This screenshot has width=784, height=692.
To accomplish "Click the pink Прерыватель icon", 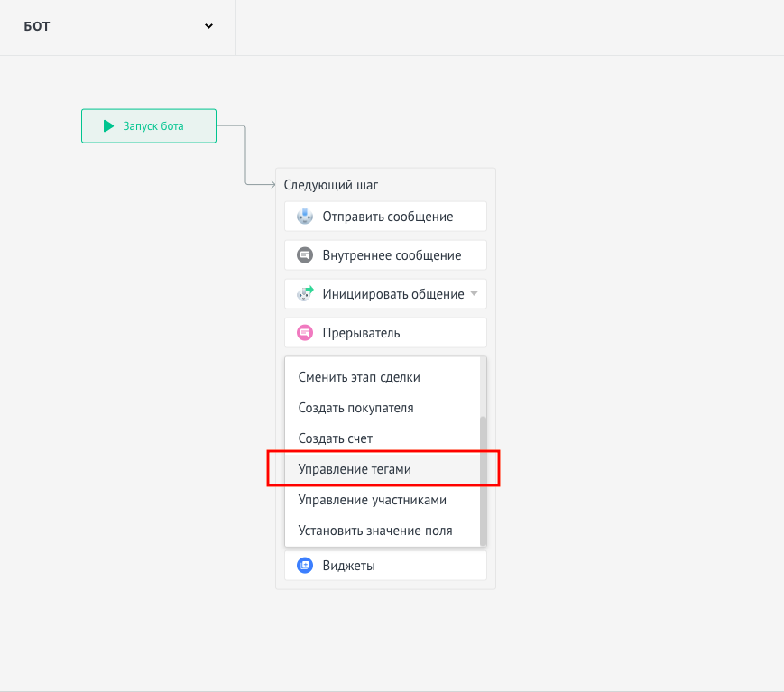I will 305,333.
